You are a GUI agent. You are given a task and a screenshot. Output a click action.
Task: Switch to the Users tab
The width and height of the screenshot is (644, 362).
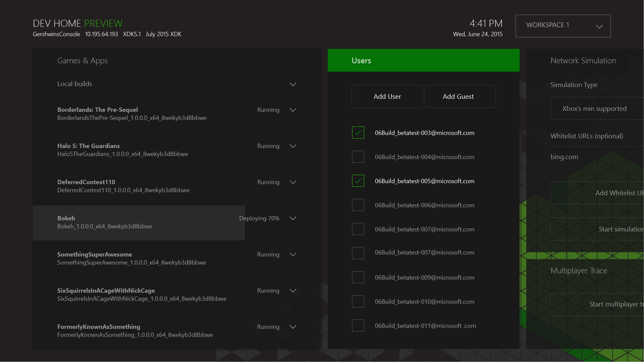pyautogui.click(x=423, y=60)
